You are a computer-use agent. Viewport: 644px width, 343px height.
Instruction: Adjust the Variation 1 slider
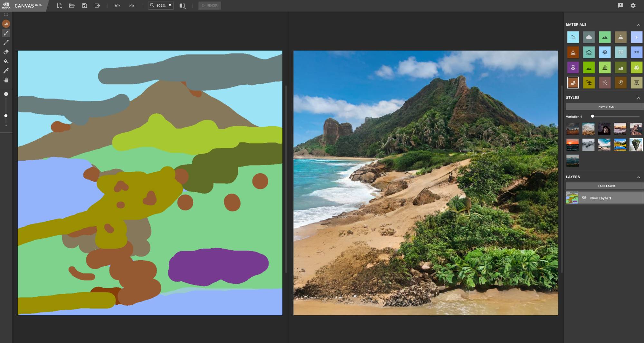(592, 117)
